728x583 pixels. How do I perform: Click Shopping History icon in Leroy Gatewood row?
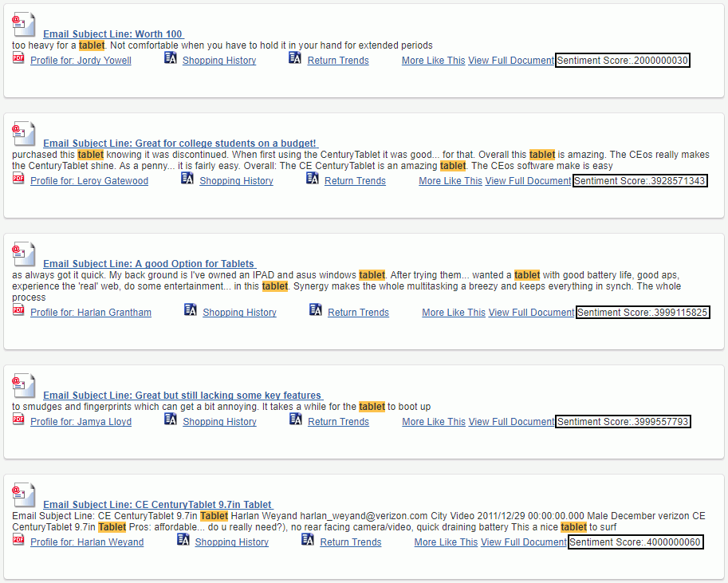point(187,179)
